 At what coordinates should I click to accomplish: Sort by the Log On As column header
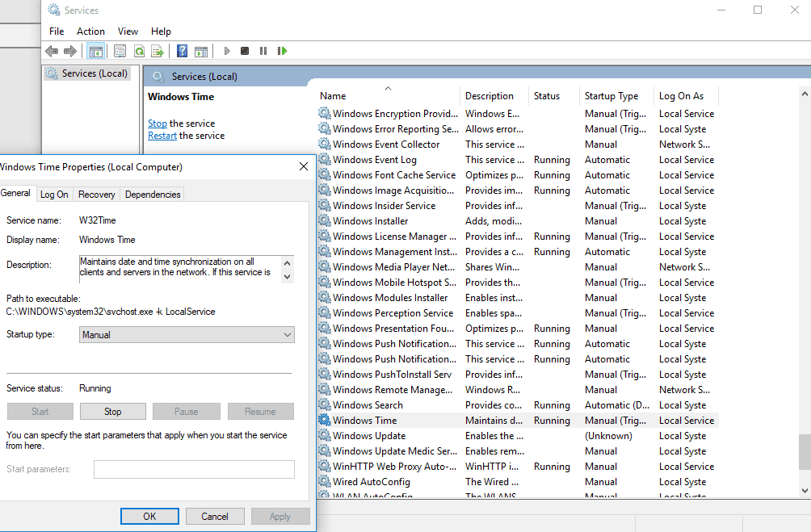[x=686, y=95]
